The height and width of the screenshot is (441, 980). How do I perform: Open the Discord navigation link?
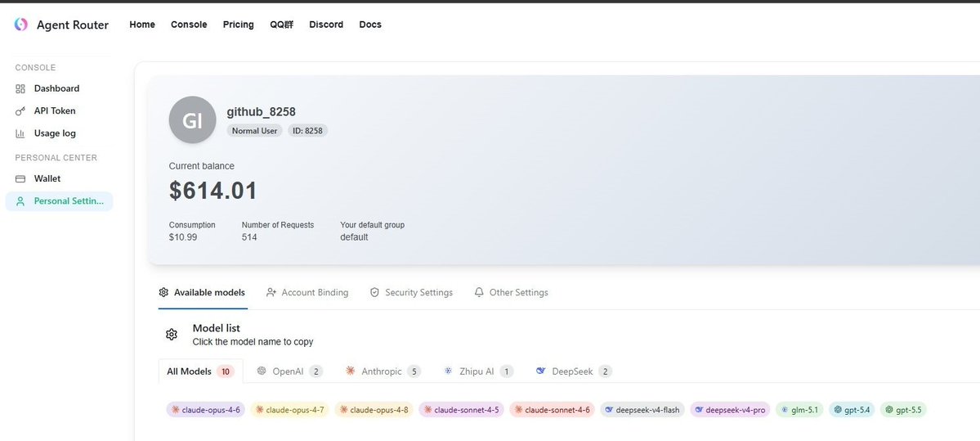(326, 25)
